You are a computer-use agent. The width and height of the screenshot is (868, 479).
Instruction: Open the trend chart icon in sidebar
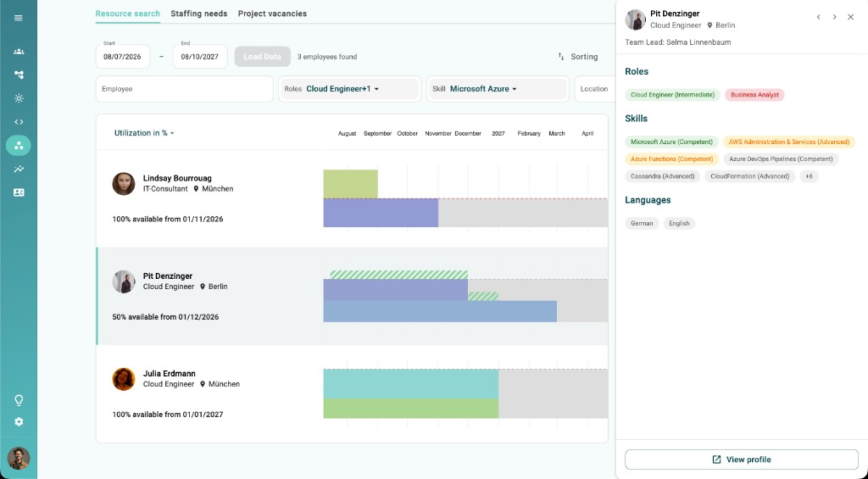[x=19, y=169]
